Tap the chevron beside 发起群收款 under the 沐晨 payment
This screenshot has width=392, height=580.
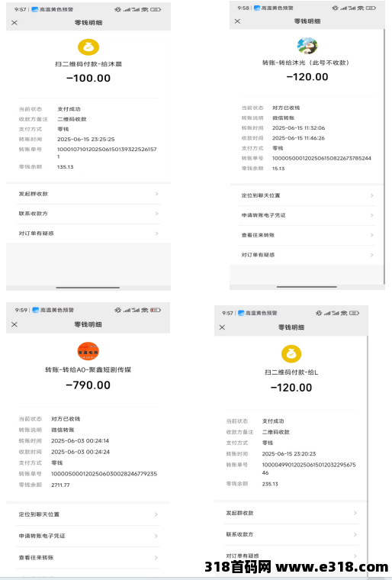coord(157,194)
